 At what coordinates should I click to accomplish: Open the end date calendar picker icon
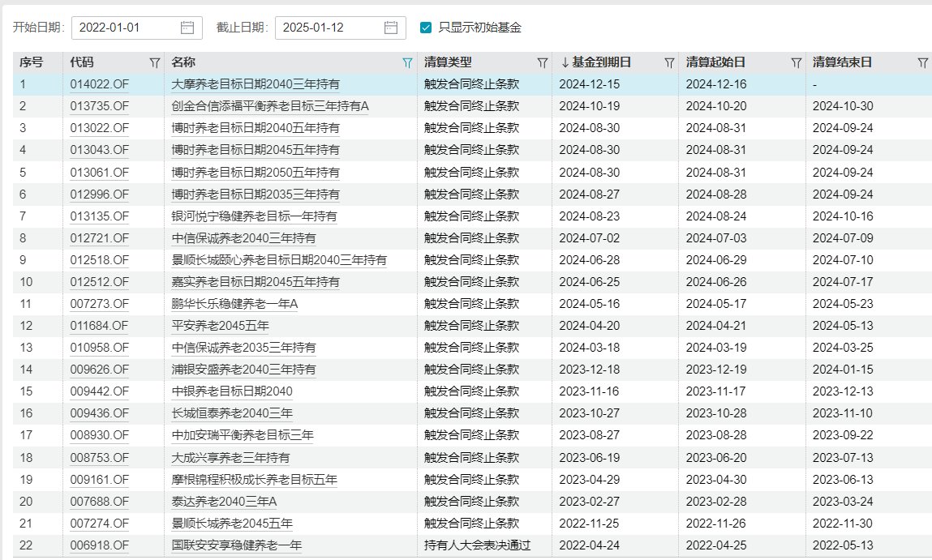click(390, 28)
